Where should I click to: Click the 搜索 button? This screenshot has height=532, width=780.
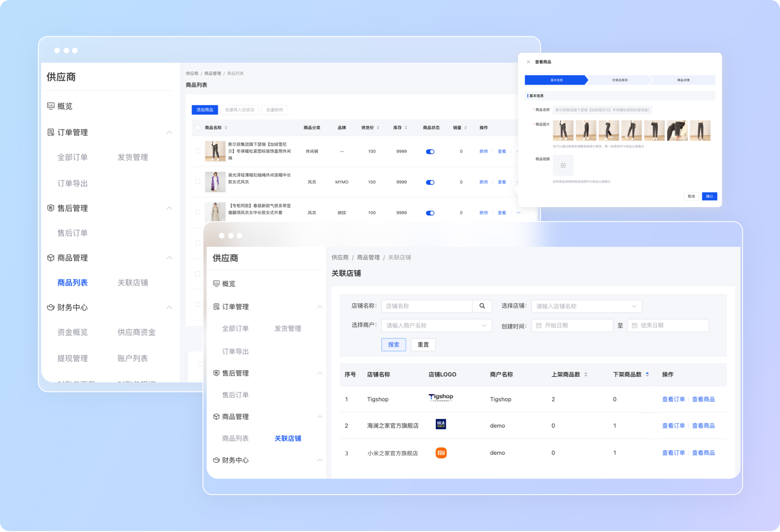pos(394,345)
